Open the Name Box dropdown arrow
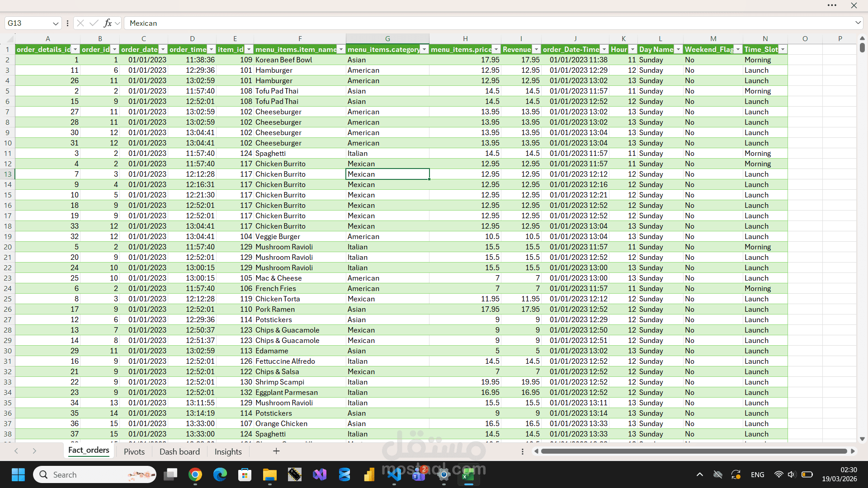Image resolution: width=868 pixels, height=488 pixels. (x=55, y=23)
